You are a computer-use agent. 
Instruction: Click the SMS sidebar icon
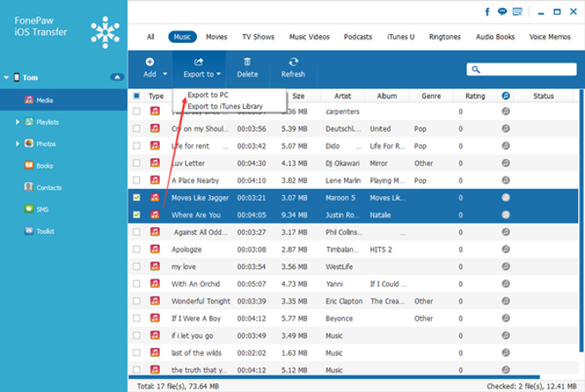(x=28, y=209)
